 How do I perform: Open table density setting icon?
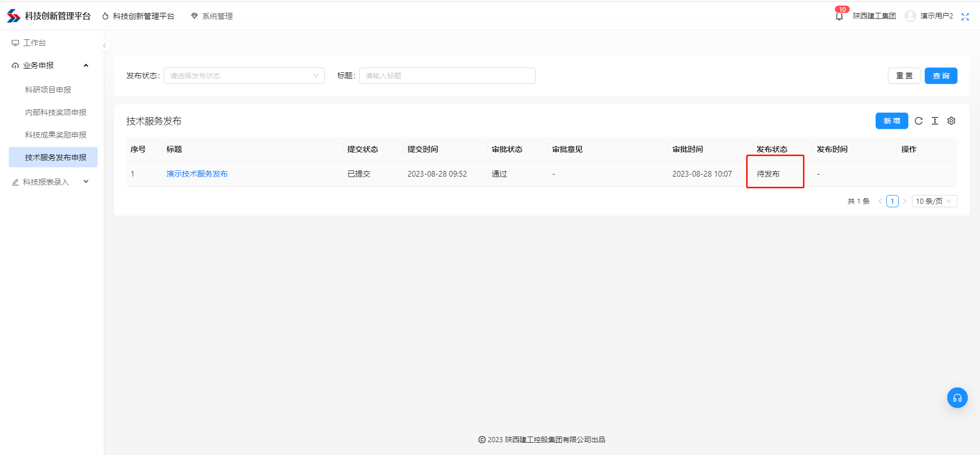(935, 121)
